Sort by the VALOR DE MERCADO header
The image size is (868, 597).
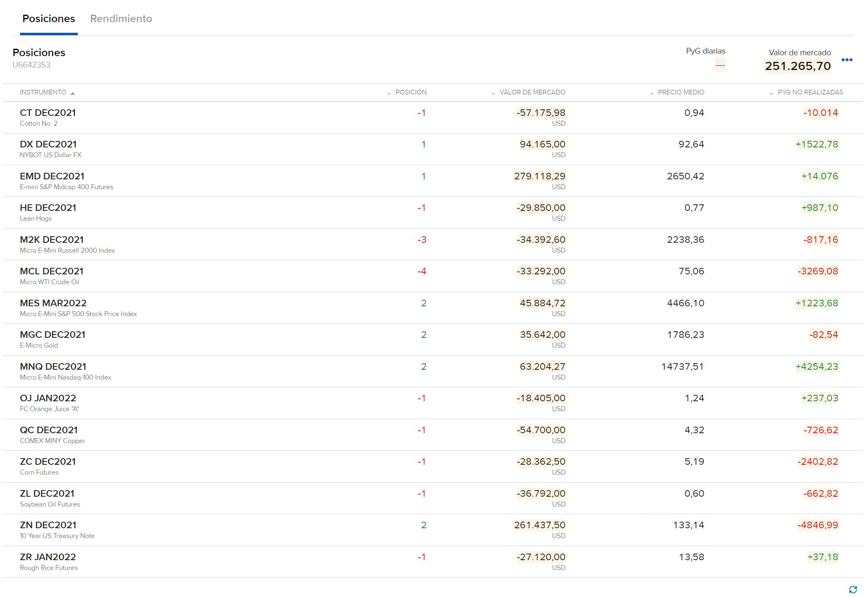532,93
